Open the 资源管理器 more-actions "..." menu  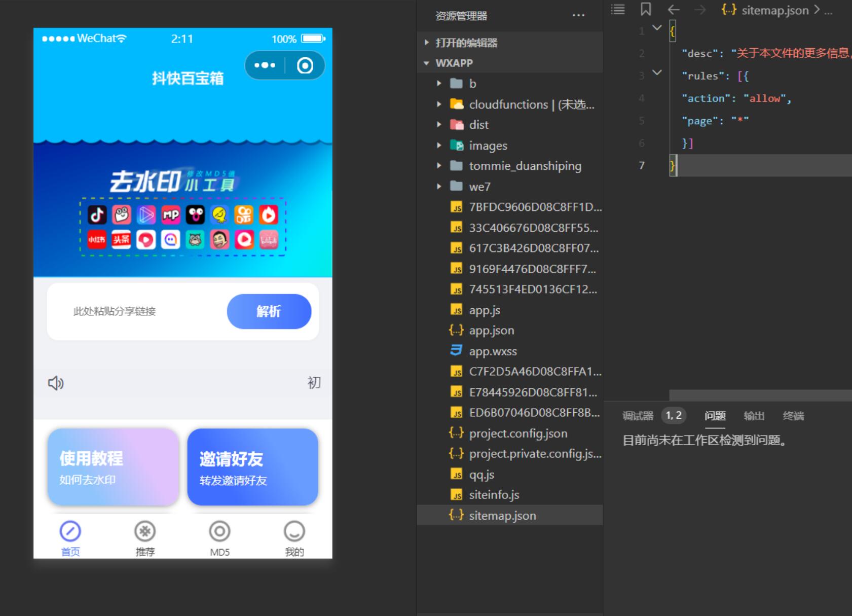coord(578,15)
